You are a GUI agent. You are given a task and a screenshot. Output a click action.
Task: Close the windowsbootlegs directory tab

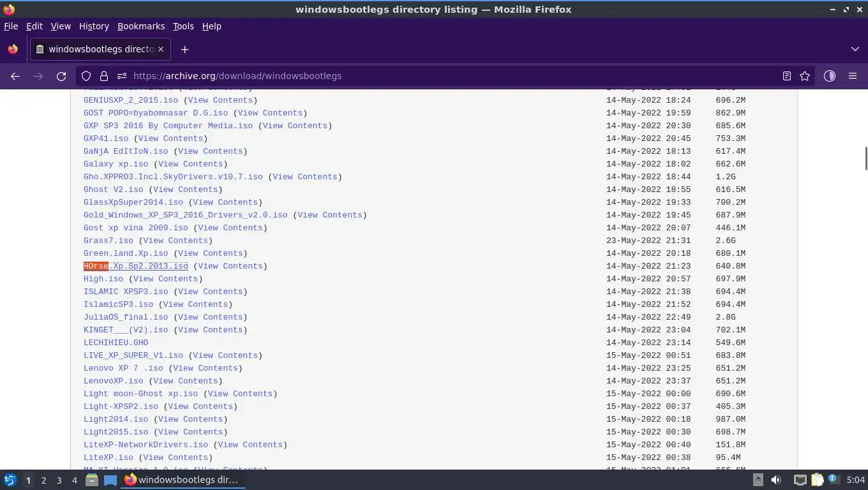(161, 49)
